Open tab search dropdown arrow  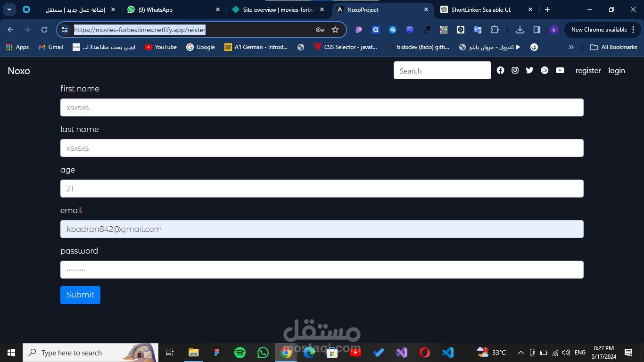[x=9, y=9]
